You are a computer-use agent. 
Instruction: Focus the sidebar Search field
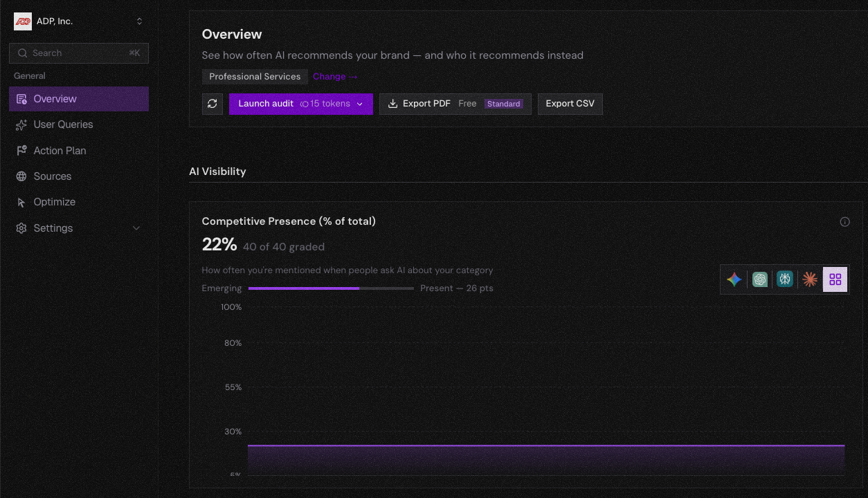(79, 53)
